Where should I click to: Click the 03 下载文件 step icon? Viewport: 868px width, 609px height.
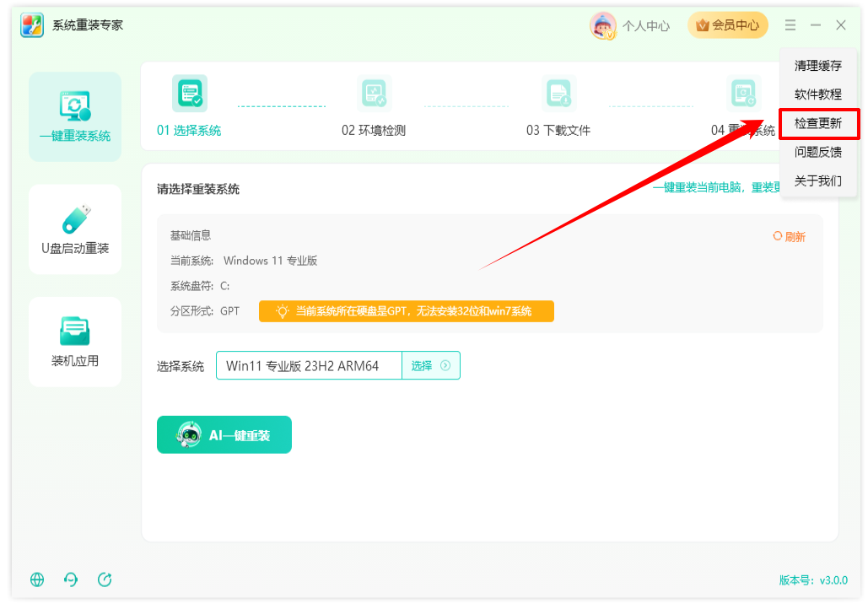pyautogui.click(x=558, y=93)
